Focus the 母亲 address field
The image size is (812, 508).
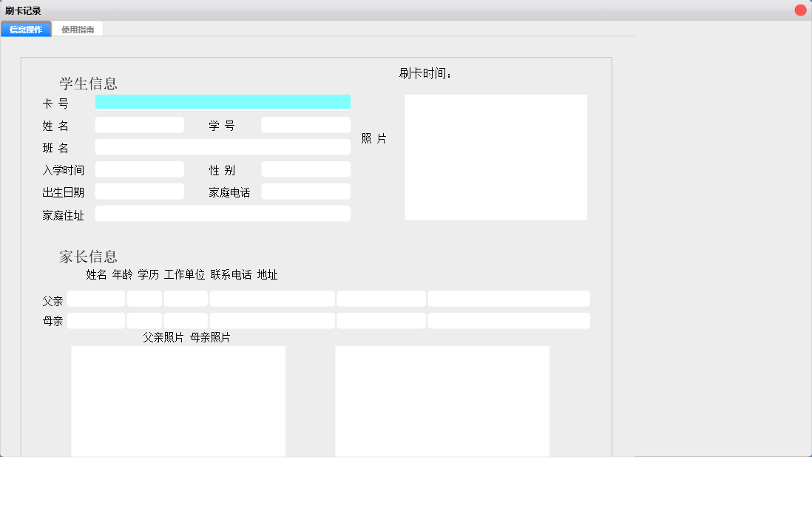click(509, 321)
